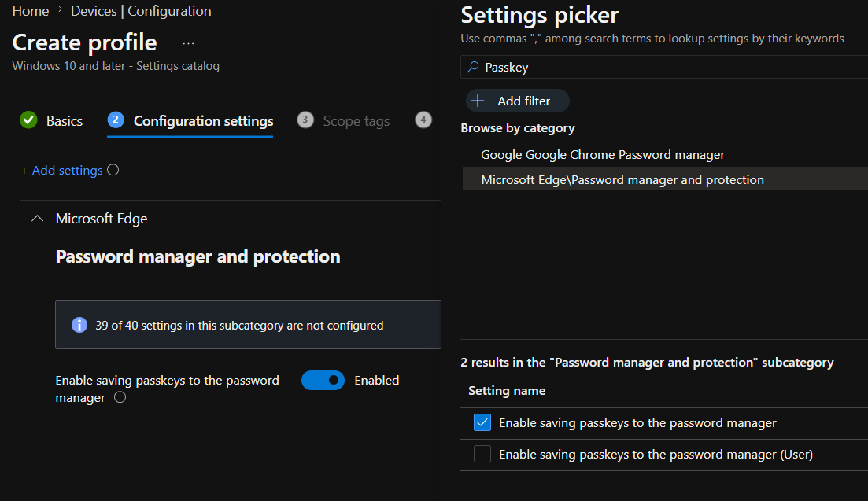This screenshot has height=501, width=868.
Task: Click the Basics step green checkmark icon
Action: (x=28, y=120)
